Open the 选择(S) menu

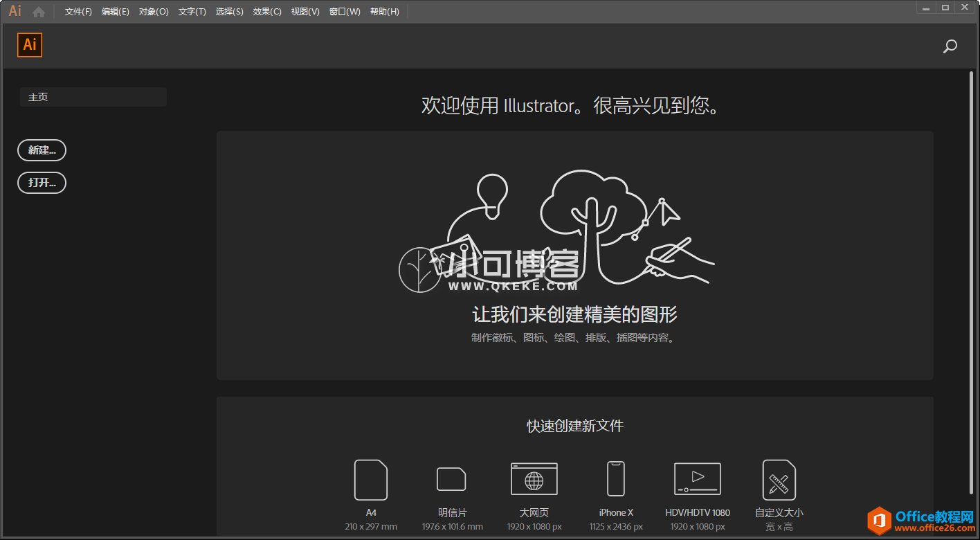[229, 12]
